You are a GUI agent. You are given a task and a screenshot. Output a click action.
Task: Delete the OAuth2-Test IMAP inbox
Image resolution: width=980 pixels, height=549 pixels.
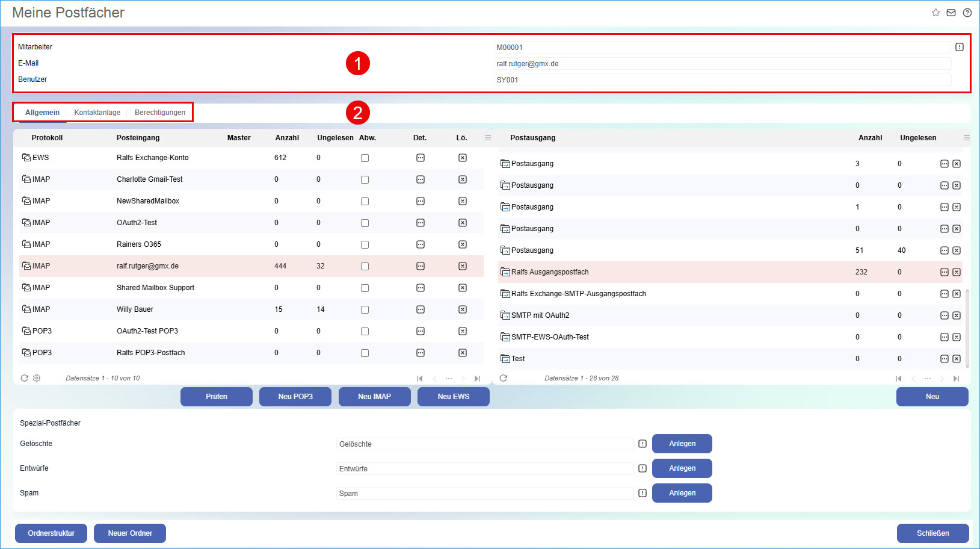click(x=463, y=223)
